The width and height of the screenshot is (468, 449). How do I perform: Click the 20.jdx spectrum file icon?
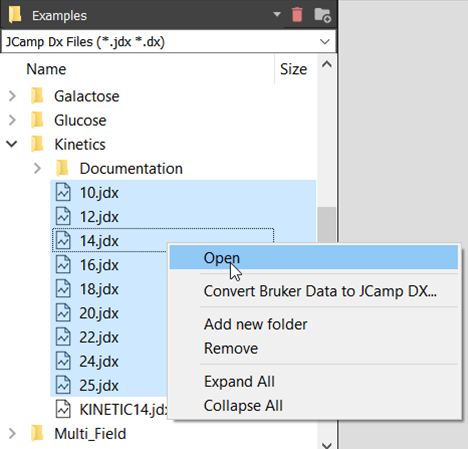[63, 313]
